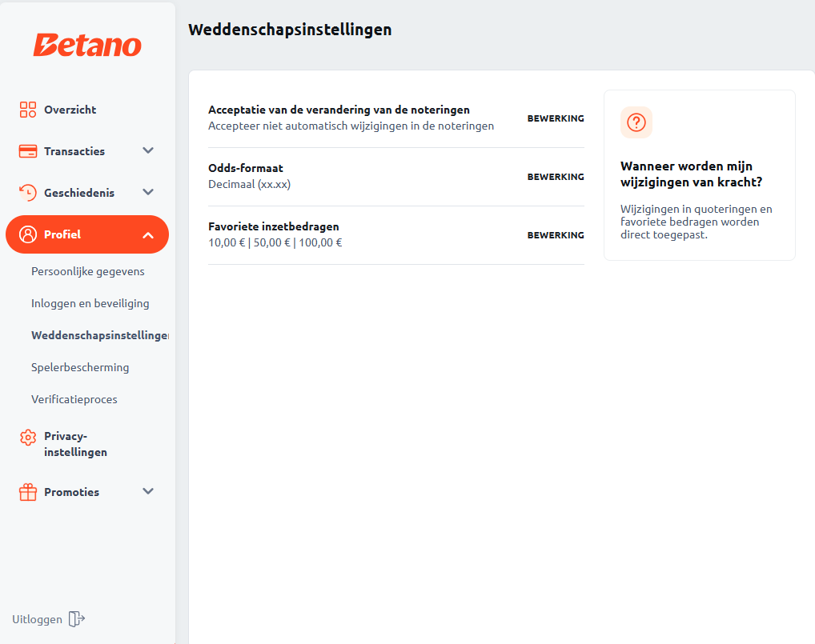
Task: Open Spelerbescherming page
Action: 80,367
